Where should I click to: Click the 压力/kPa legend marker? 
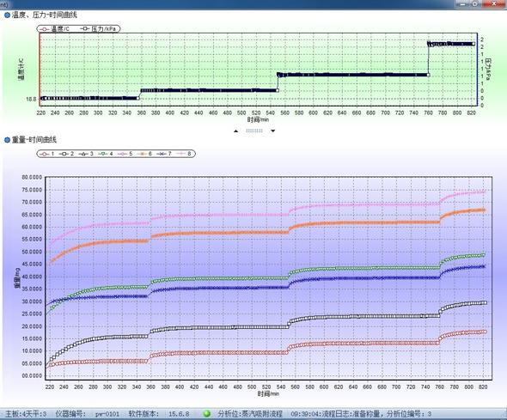[85, 28]
